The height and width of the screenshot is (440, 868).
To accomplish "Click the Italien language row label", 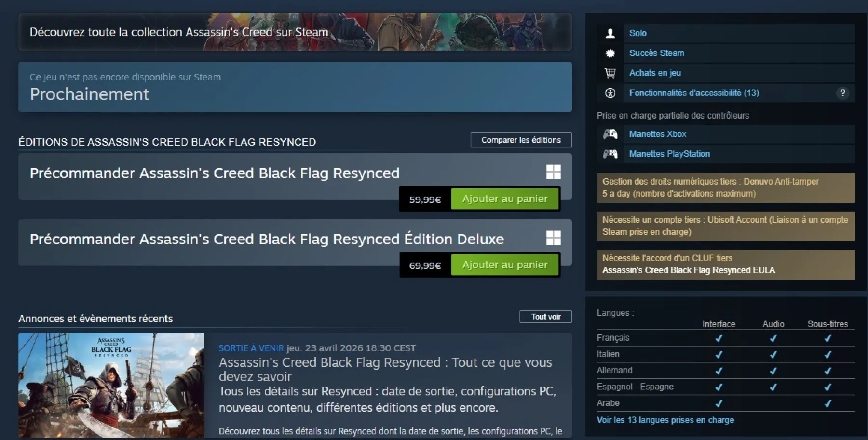I will (608, 354).
